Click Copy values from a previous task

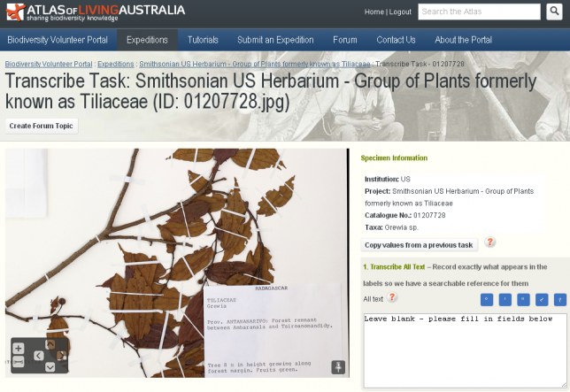click(420, 244)
